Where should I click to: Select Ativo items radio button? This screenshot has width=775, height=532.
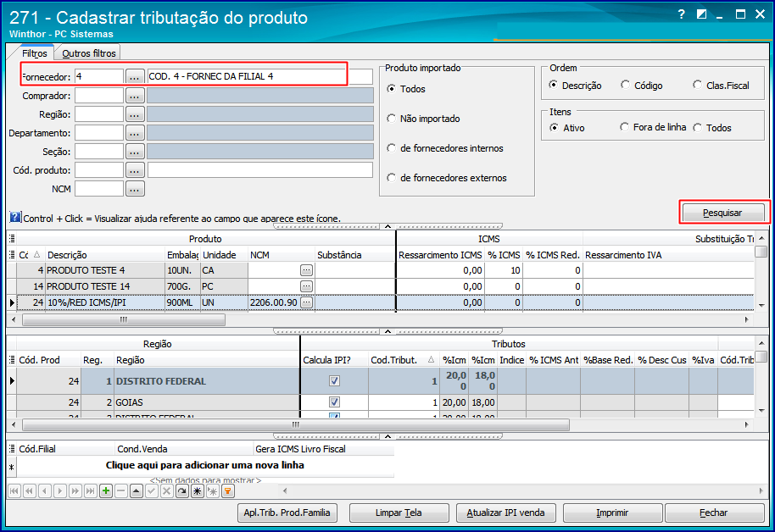coord(554,127)
